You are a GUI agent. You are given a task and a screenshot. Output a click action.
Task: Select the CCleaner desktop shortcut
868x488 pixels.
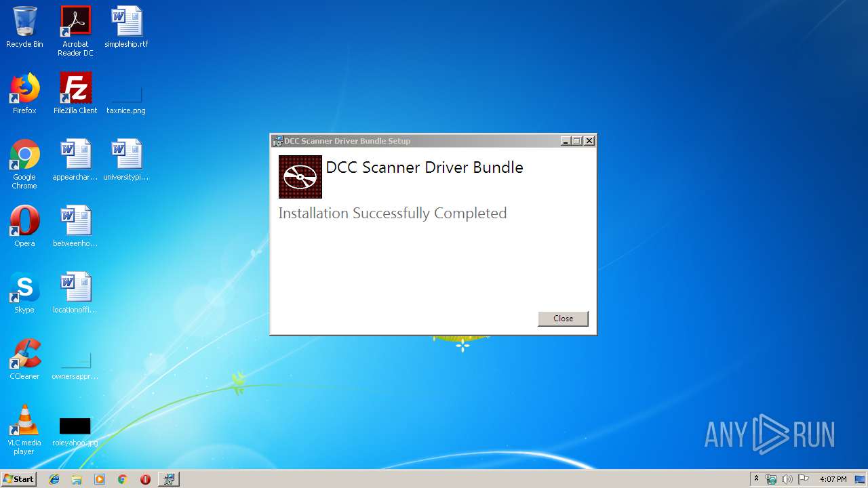click(24, 359)
